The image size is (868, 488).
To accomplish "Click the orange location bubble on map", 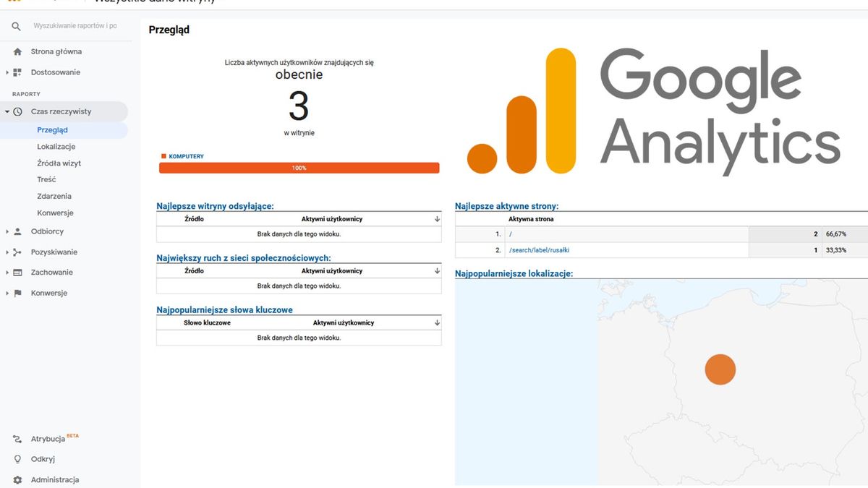I will click(720, 369).
